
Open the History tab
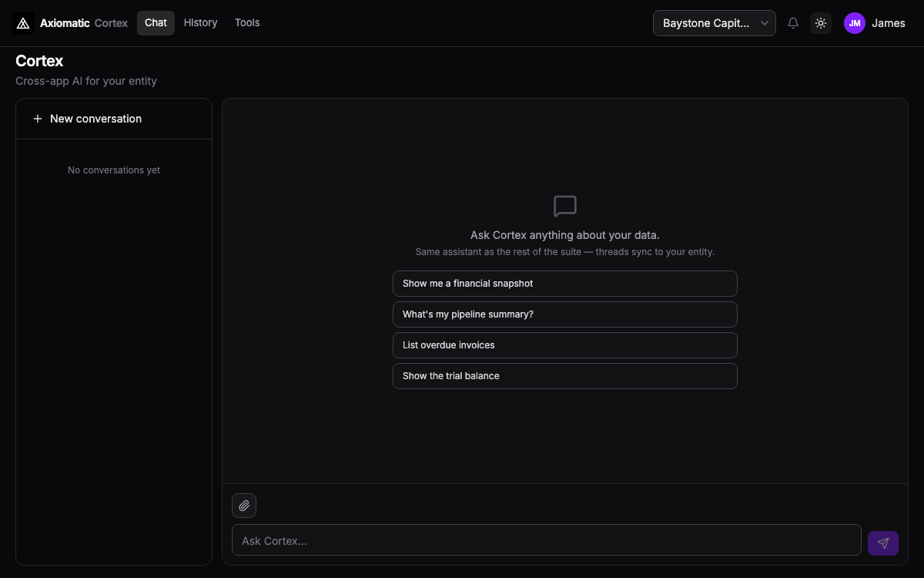[x=200, y=22]
